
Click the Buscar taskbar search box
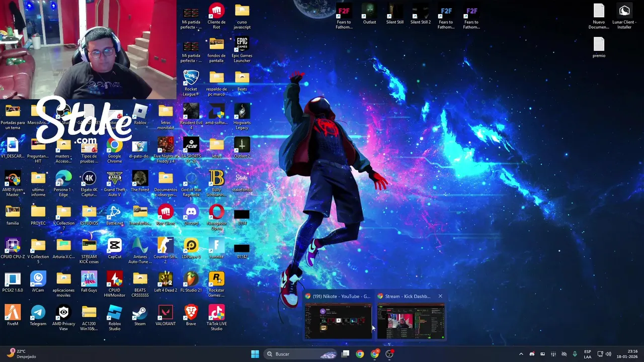tap(300, 354)
